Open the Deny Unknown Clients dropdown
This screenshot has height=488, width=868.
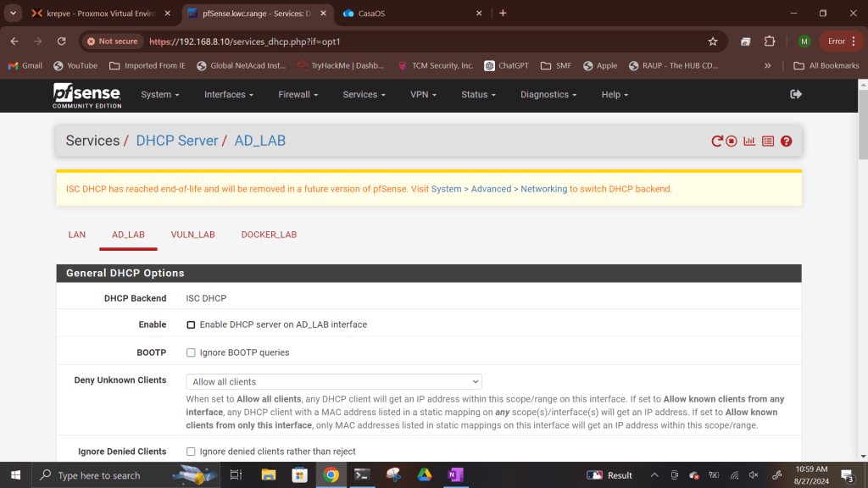(334, 382)
